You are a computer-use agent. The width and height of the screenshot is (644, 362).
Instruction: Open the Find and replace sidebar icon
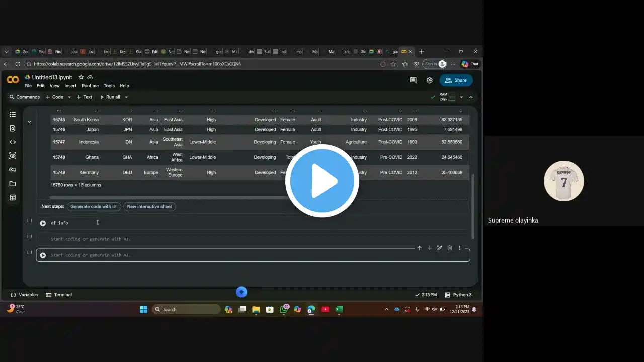coord(13,128)
